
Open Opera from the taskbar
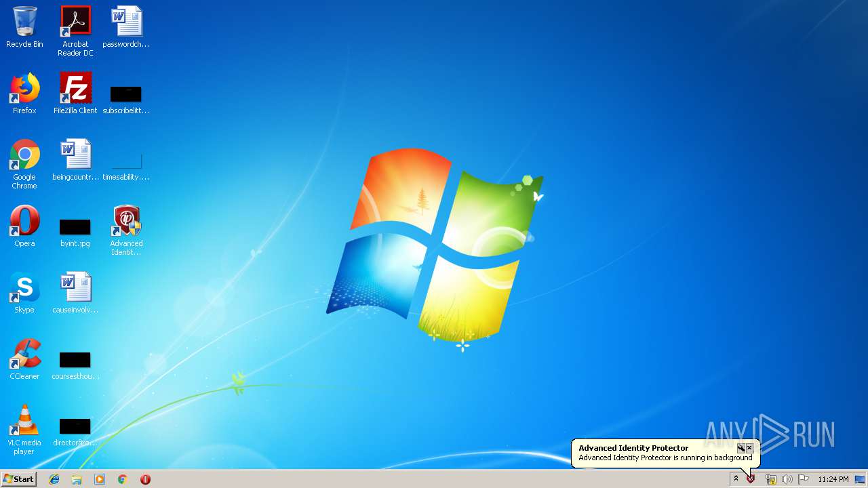(145, 479)
